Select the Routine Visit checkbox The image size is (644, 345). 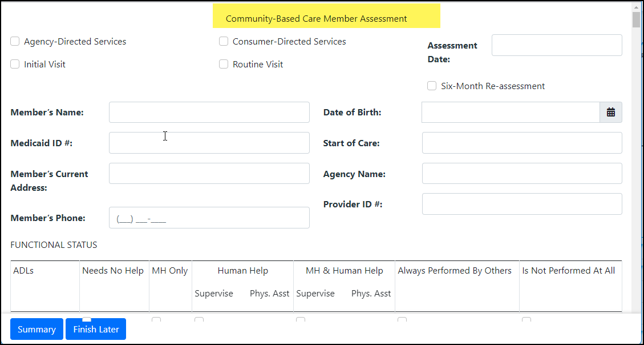click(223, 63)
